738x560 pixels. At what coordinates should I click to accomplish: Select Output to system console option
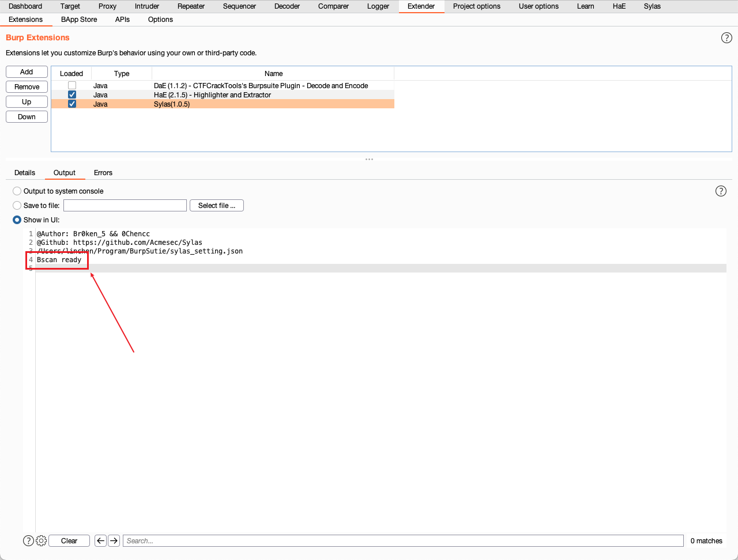pos(17,191)
